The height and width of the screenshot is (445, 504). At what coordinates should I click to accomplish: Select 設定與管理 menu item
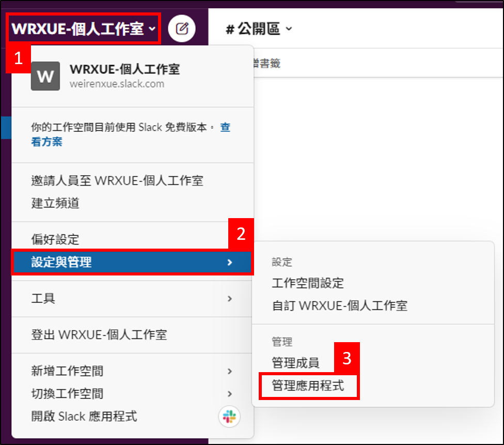(x=132, y=262)
